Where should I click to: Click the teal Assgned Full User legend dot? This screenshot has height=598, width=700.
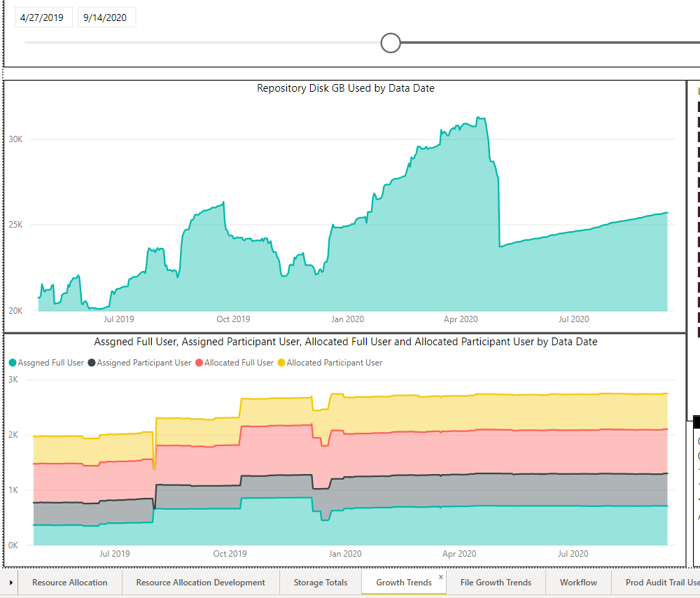pos(13,363)
